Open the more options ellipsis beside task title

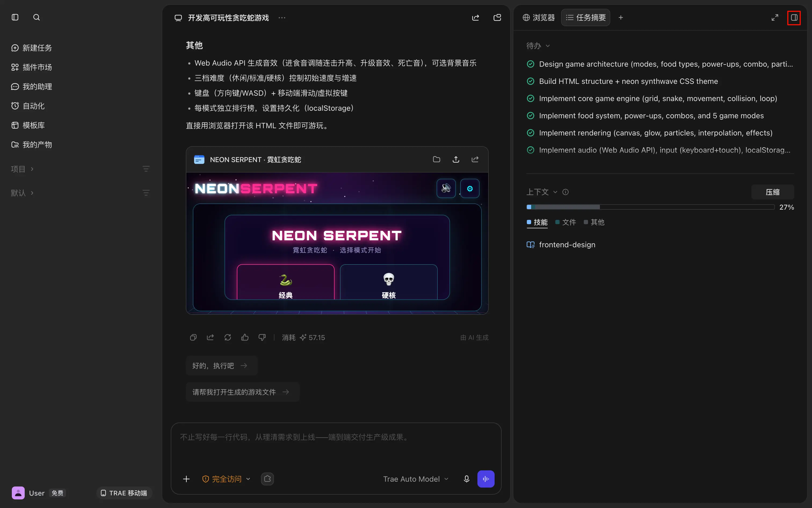282,17
